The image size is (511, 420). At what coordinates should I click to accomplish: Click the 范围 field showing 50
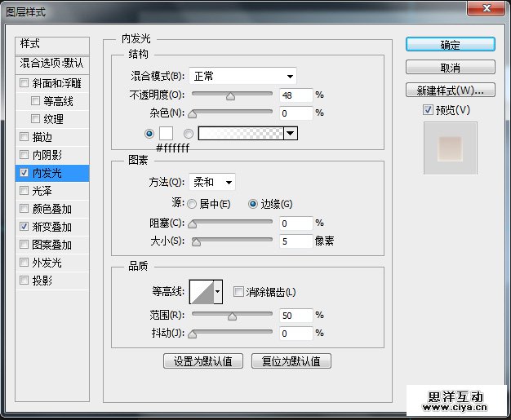tap(296, 316)
